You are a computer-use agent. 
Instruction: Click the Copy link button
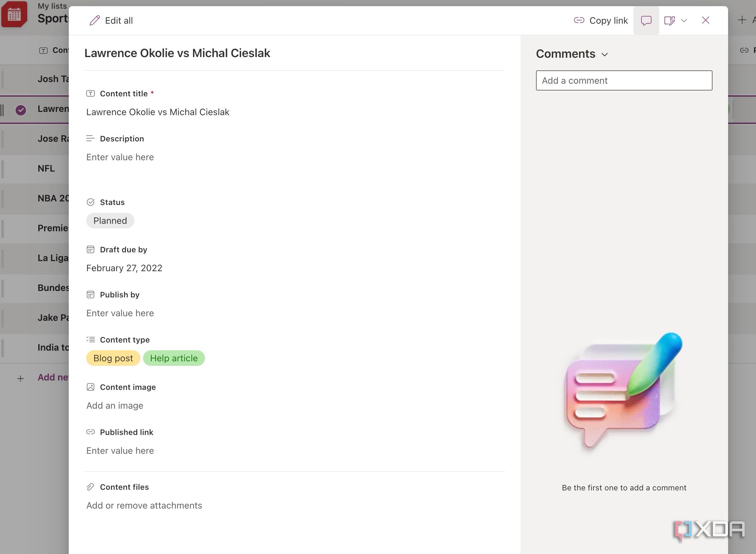(x=600, y=20)
